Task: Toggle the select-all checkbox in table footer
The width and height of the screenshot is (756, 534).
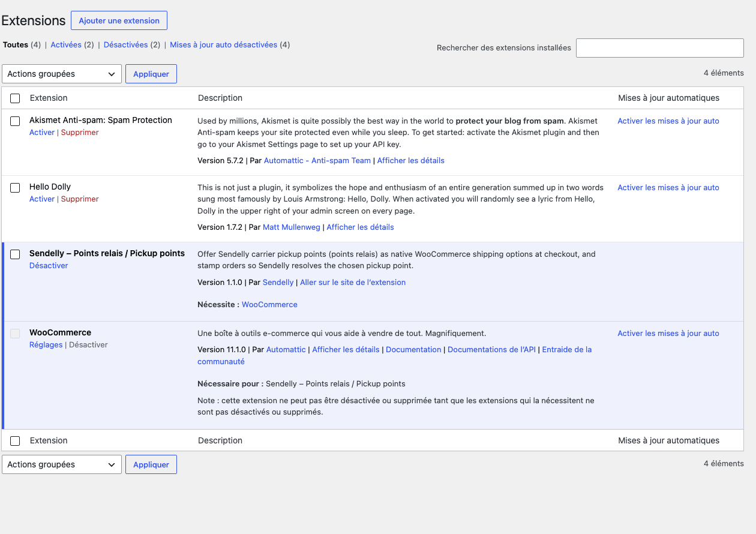Action: [15, 441]
